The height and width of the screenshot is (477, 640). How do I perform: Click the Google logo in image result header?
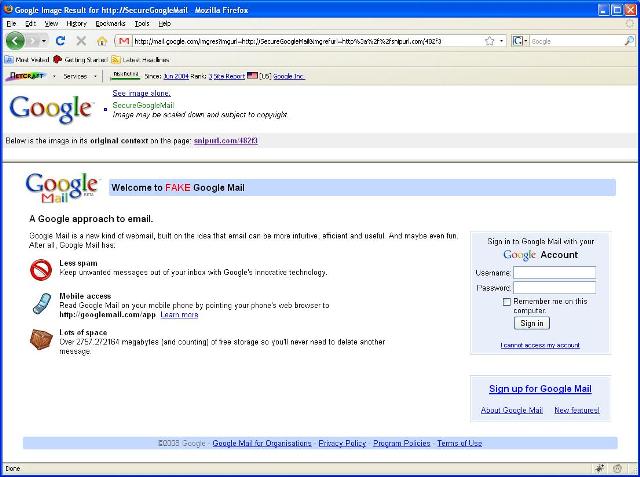51,109
